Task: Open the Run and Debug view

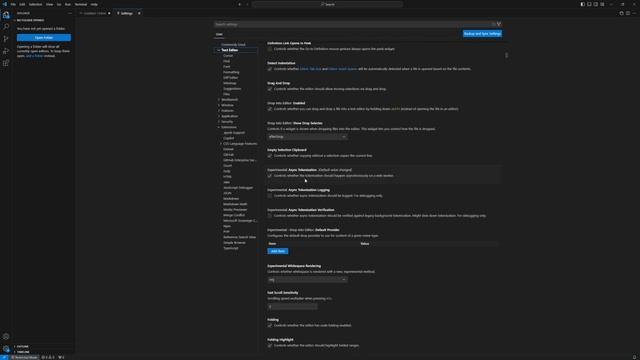Action: tap(6, 51)
